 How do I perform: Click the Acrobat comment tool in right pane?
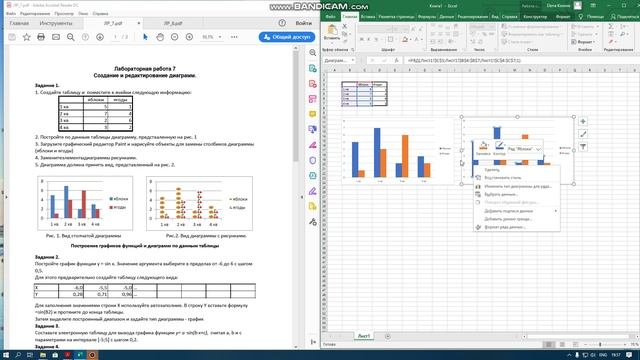click(313, 114)
